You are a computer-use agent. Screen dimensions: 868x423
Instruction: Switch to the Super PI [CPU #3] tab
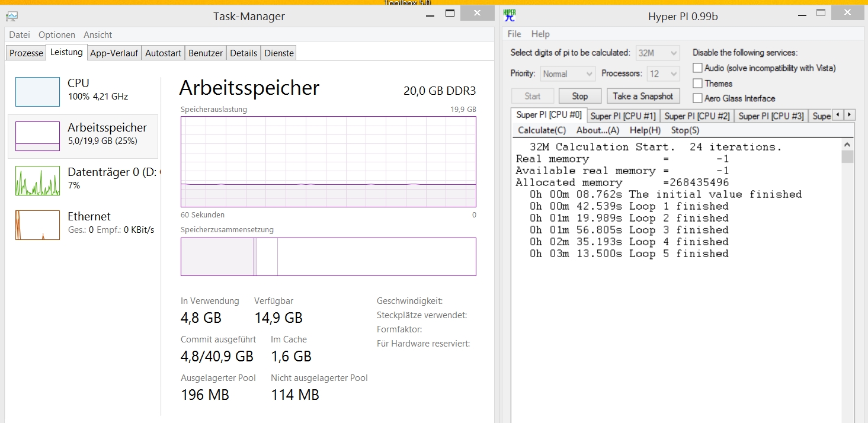[x=771, y=116]
